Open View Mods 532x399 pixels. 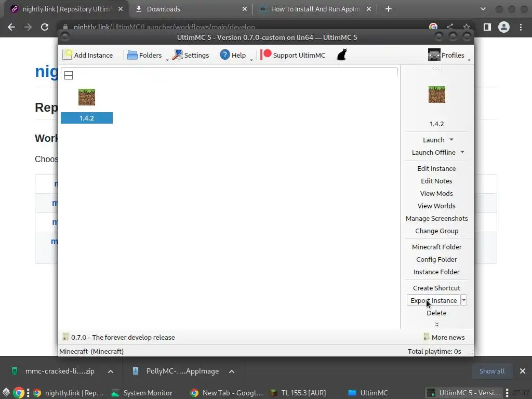[x=436, y=193]
